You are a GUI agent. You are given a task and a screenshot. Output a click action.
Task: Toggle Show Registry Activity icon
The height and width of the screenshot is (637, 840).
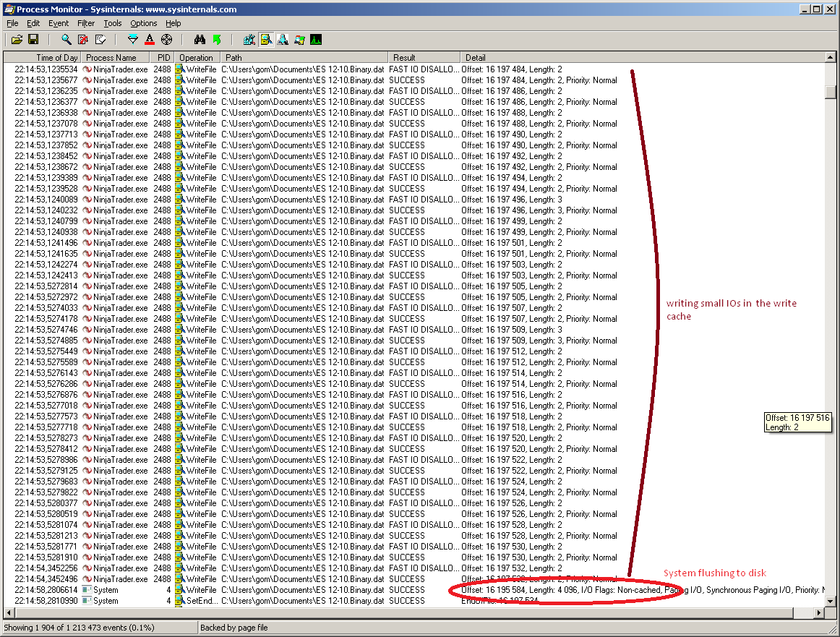[x=249, y=40]
